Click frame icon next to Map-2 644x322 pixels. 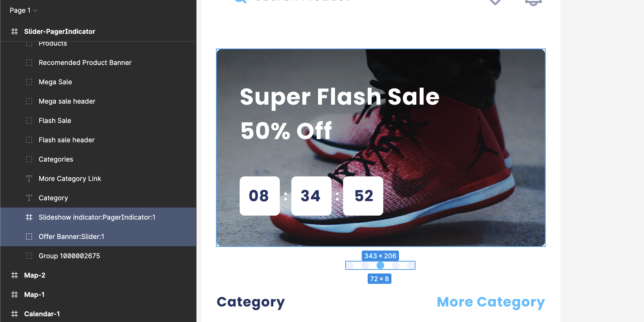tap(15, 275)
